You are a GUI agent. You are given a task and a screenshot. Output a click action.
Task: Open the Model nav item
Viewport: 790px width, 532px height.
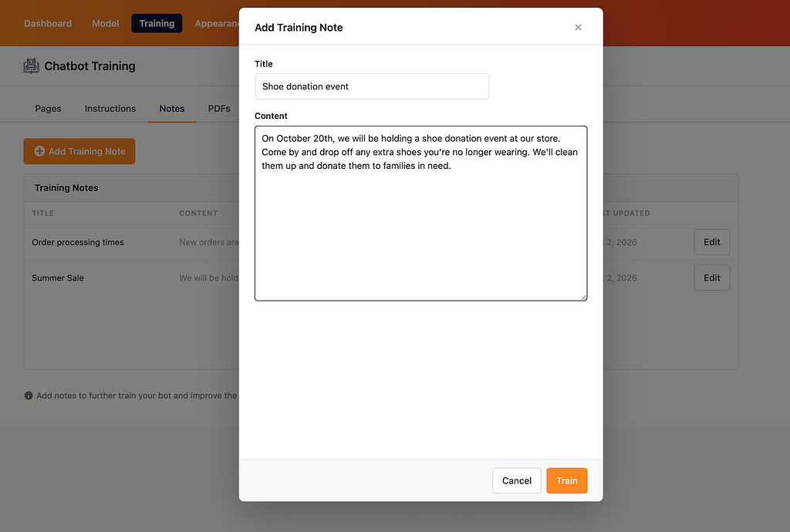[105, 23]
